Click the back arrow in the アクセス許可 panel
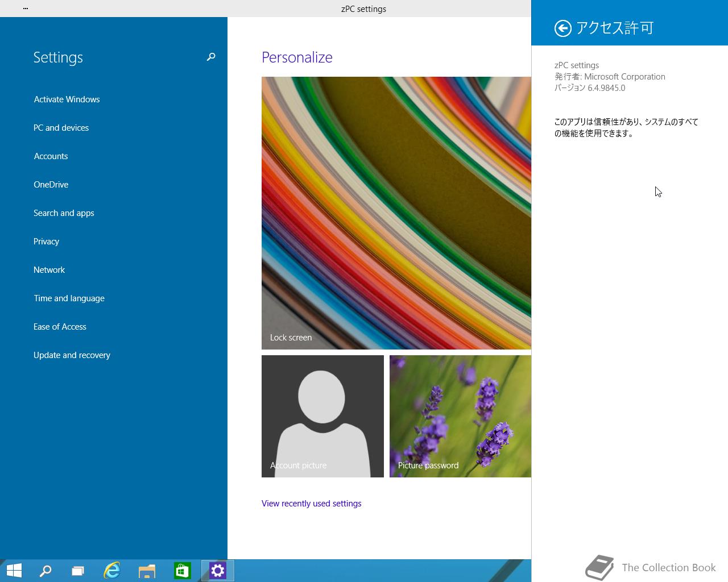The height and width of the screenshot is (582, 728). [562, 28]
